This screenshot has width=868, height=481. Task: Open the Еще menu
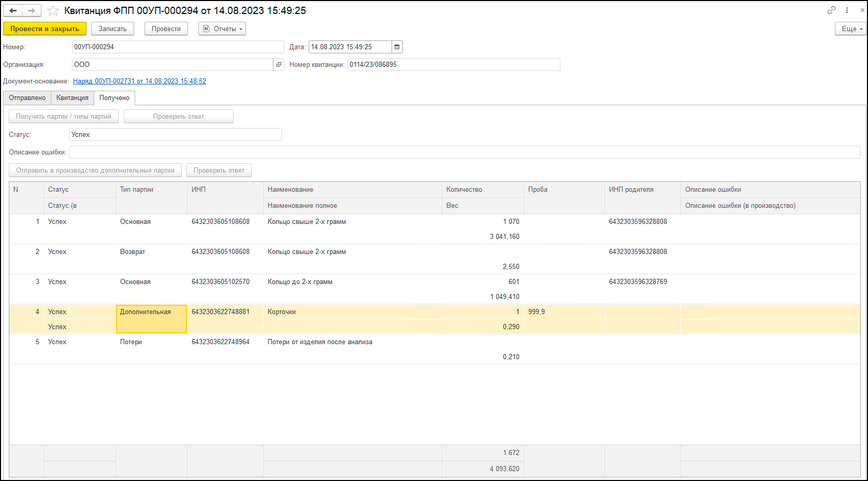click(851, 29)
